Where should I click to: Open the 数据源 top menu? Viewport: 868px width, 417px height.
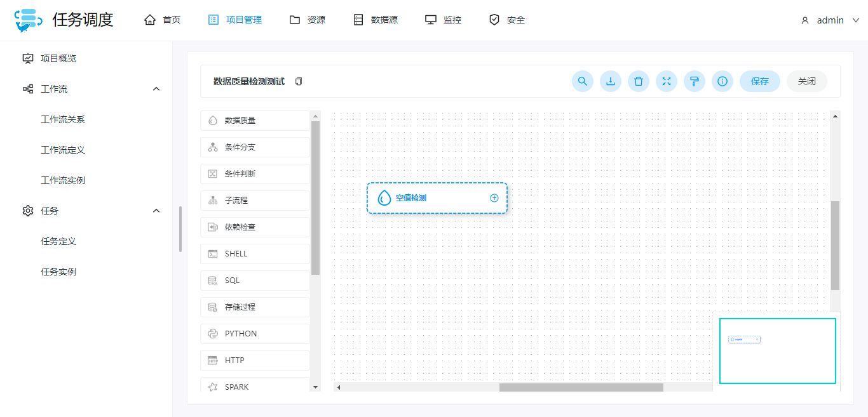[376, 20]
